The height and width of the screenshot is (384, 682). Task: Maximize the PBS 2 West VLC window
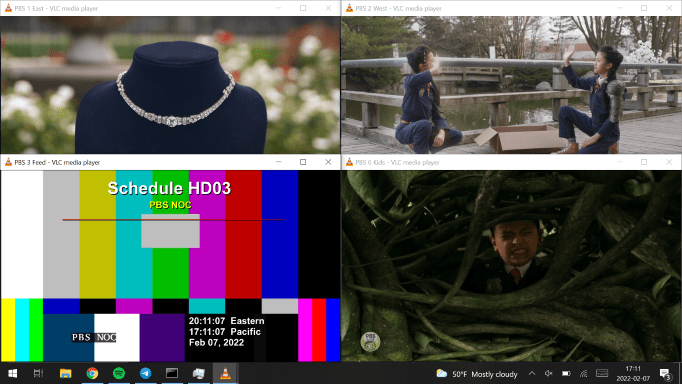pyautogui.click(x=644, y=8)
